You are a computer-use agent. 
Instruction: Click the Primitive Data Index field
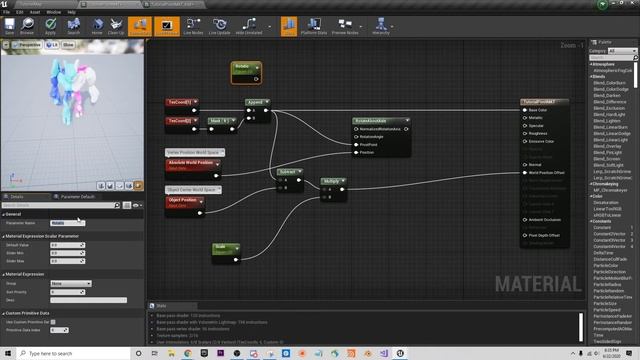(x=59, y=330)
